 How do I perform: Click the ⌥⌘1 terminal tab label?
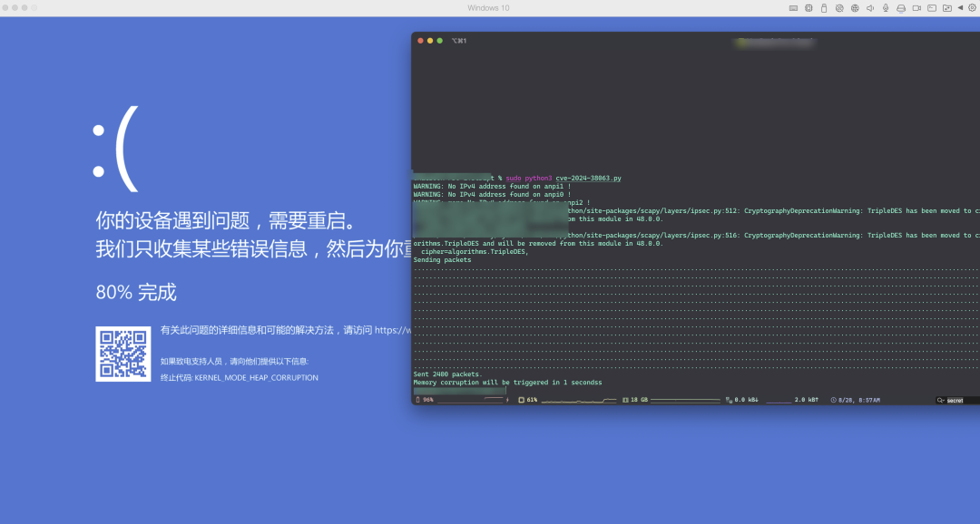point(459,41)
